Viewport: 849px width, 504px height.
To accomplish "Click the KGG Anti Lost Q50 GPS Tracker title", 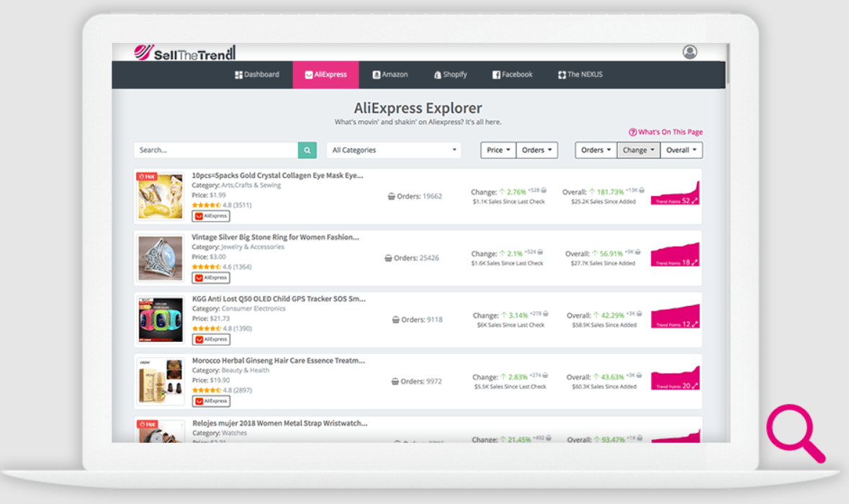I will pyautogui.click(x=279, y=299).
